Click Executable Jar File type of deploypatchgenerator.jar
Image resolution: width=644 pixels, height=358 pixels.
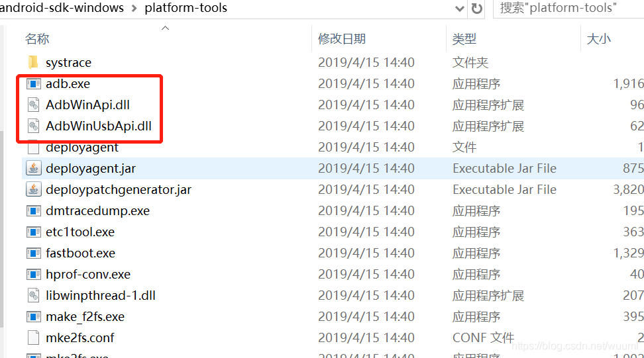(504, 190)
